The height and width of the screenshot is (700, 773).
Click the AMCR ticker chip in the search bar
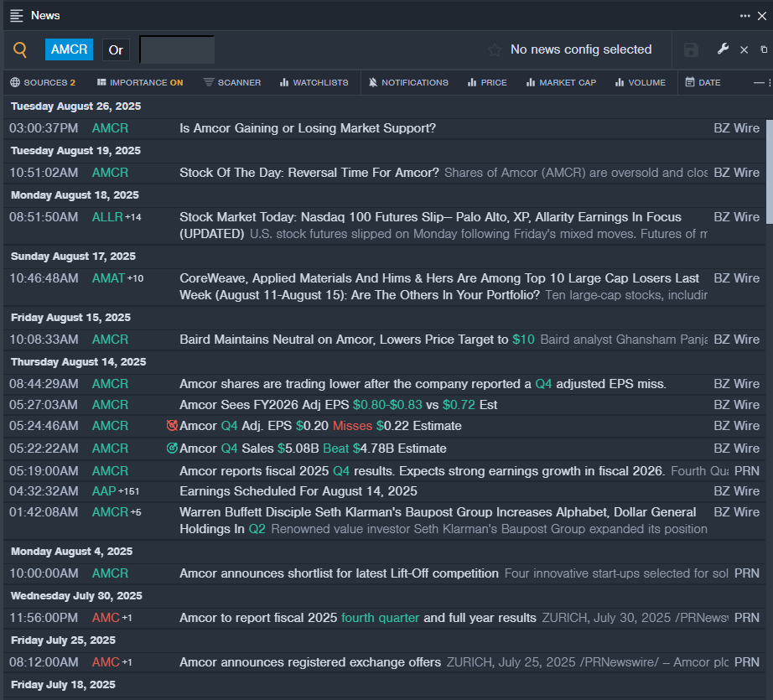point(69,49)
